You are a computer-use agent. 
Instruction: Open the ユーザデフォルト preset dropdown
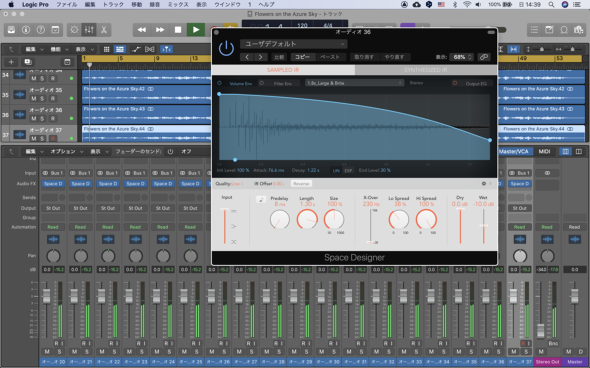pos(293,44)
